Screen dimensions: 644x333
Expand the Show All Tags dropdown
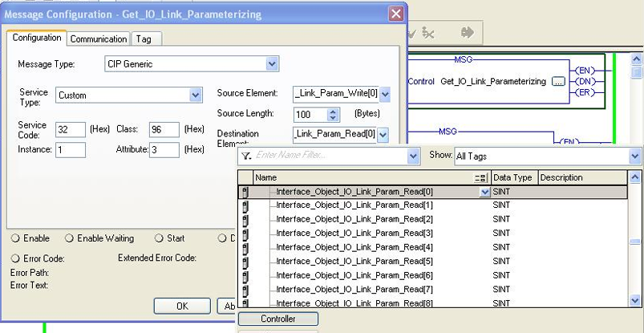[x=634, y=156]
